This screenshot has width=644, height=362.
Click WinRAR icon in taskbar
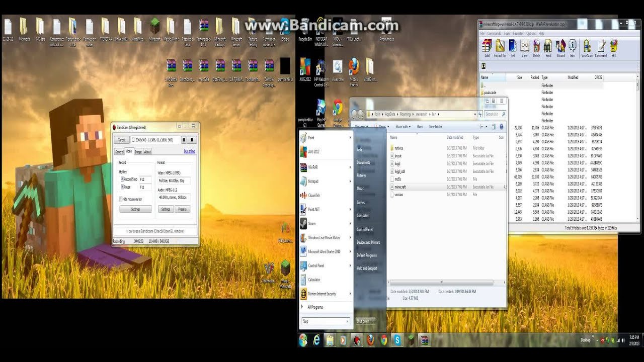coord(425,340)
